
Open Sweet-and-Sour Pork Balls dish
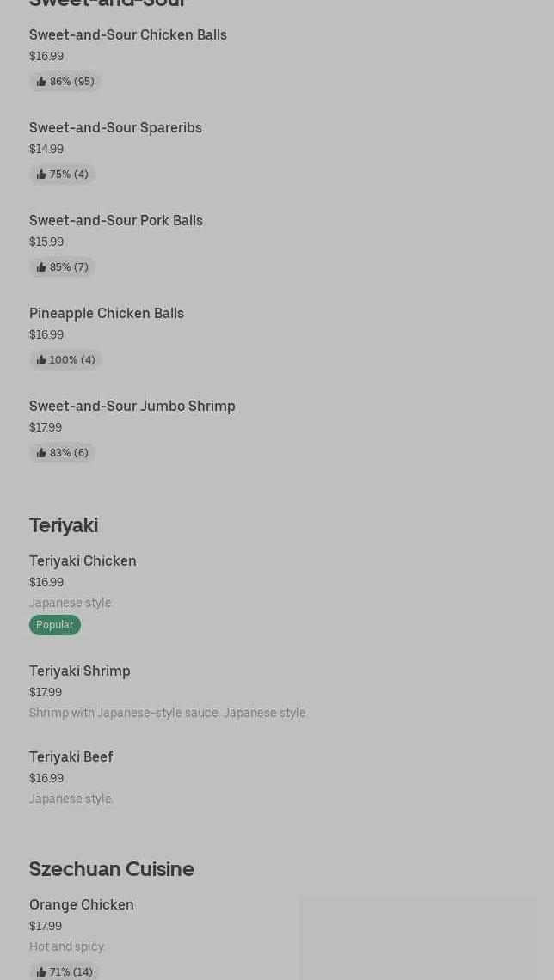pos(115,221)
